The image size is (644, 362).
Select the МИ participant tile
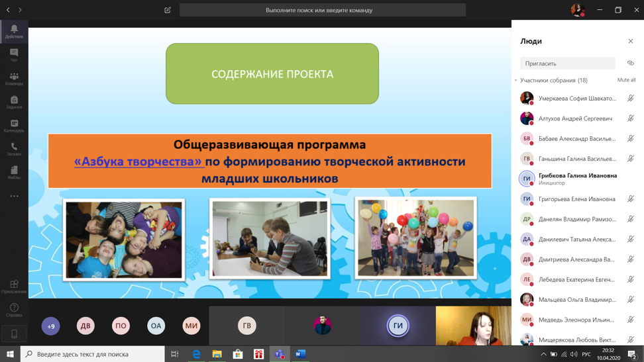(x=191, y=326)
